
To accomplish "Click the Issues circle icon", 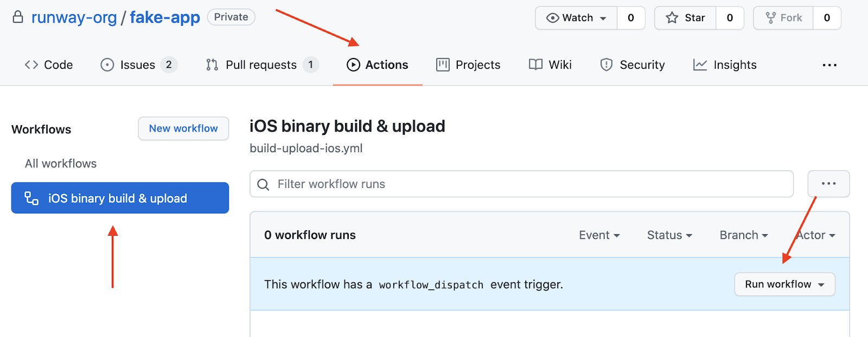I will (x=107, y=65).
